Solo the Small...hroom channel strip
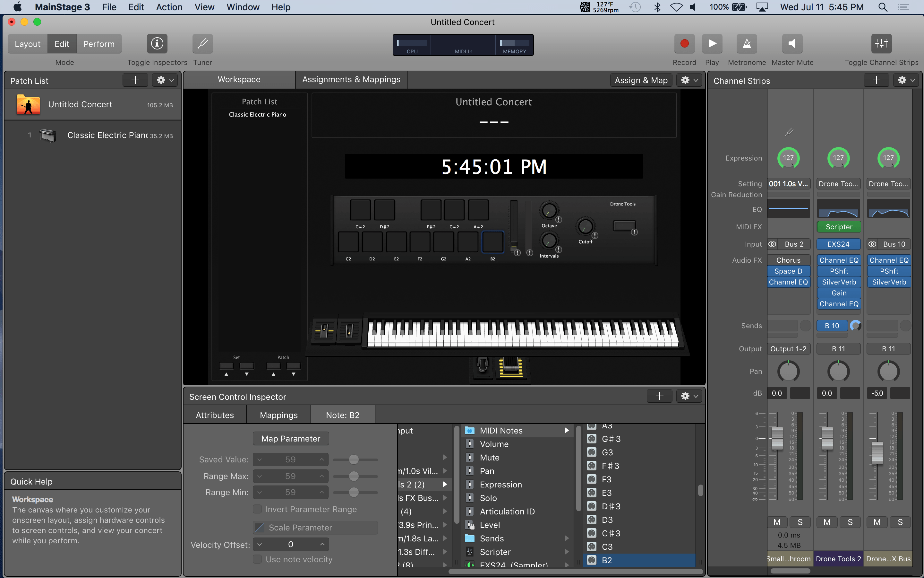The width and height of the screenshot is (924, 578). pos(800,522)
